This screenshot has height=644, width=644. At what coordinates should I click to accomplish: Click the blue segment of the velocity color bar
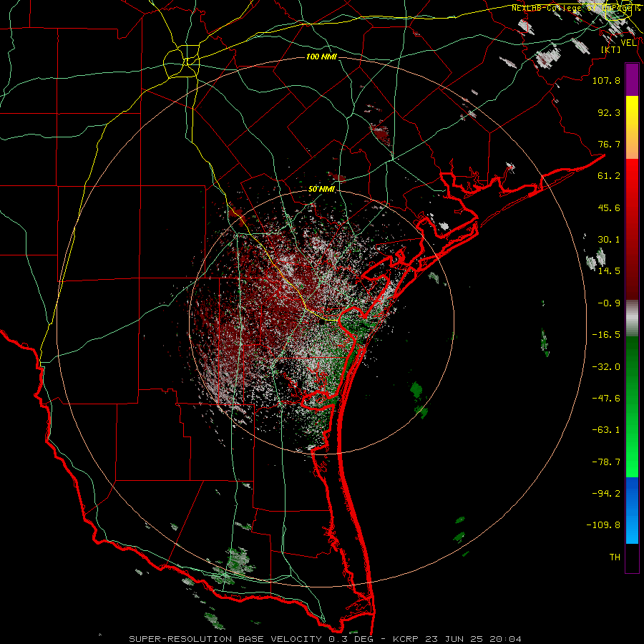tap(632, 510)
